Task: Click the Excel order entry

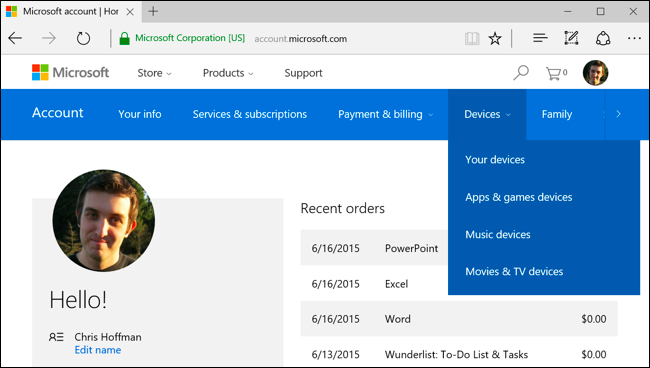Action: (x=396, y=284)
